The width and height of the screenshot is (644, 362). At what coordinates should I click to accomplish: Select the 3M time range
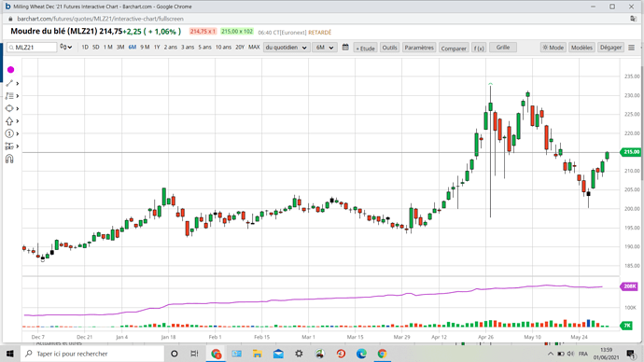(120, 48)
